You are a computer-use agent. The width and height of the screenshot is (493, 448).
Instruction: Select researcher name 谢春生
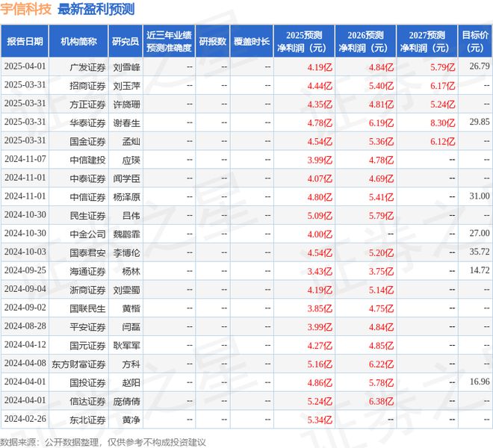(126, 123)
